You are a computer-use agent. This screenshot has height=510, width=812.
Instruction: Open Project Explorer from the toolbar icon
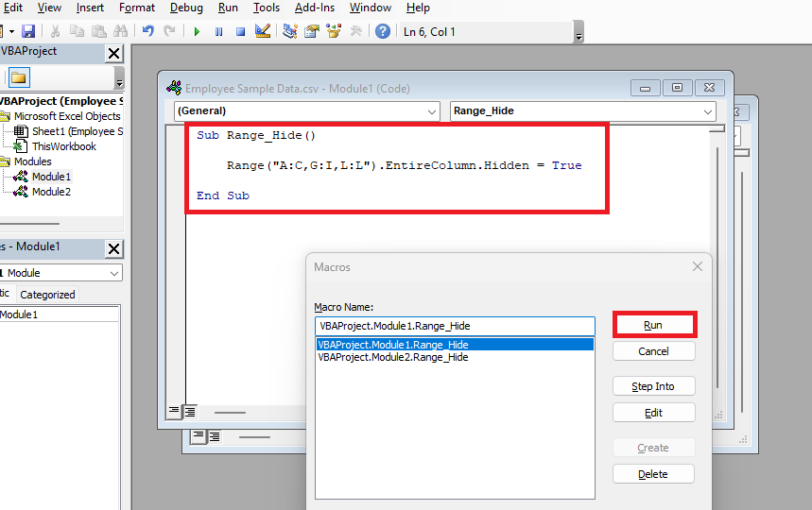tap(290, 31)
